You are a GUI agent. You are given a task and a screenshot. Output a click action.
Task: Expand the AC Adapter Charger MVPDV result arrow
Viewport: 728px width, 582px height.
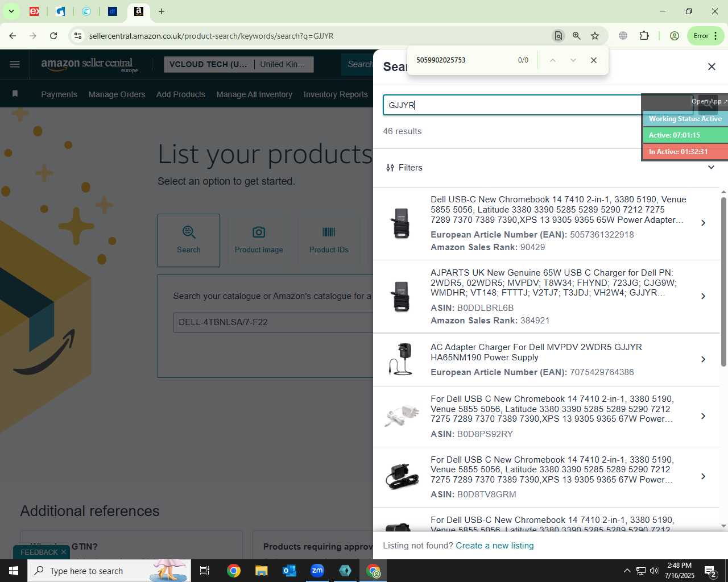pyautogui.click(x=704, y=359)
